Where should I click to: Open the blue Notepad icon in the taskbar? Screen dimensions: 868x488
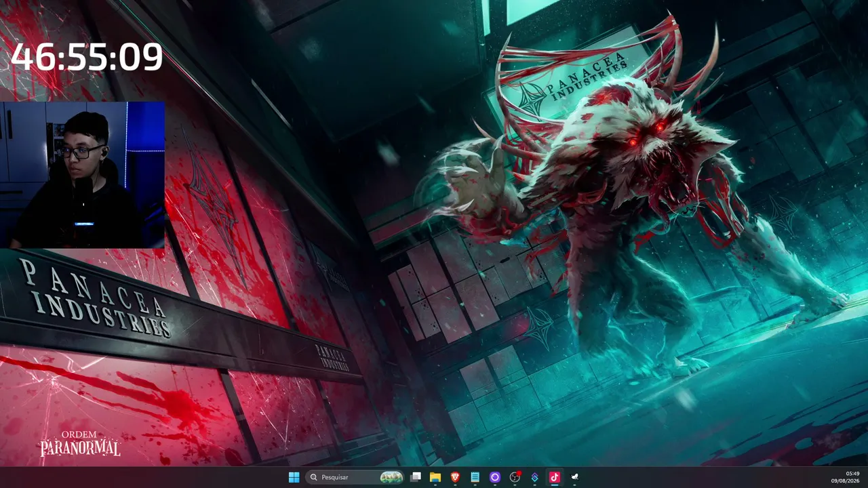(475, 477)
